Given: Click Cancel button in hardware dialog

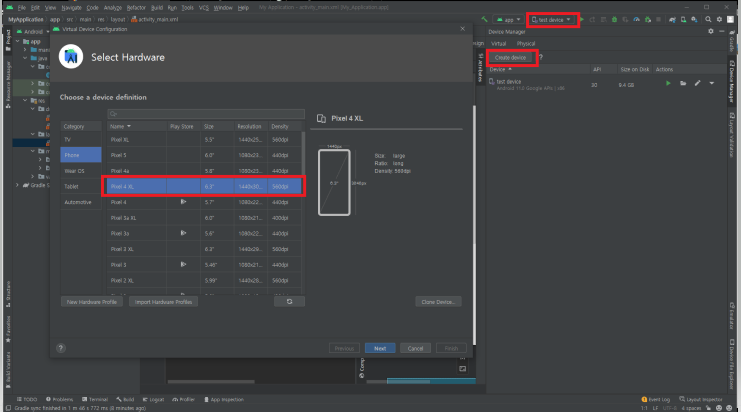Looking at the screenshot, I should (415, 348).
